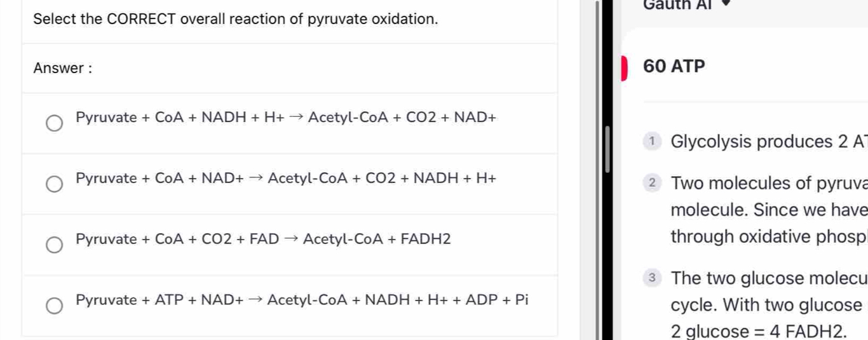Pick the radio button for the FAD → FADH2 option
Viewport: 868px width, 340px height.
[55, 245]
